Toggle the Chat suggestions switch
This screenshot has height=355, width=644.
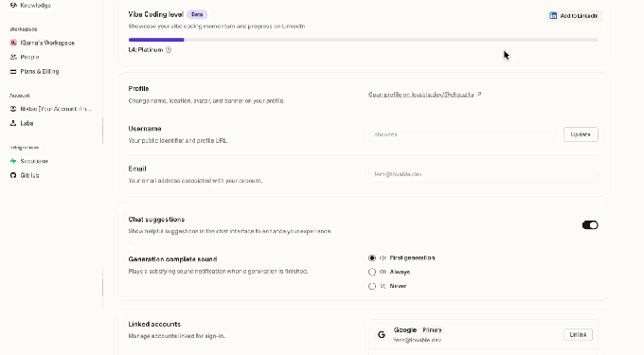click(590, 225)
